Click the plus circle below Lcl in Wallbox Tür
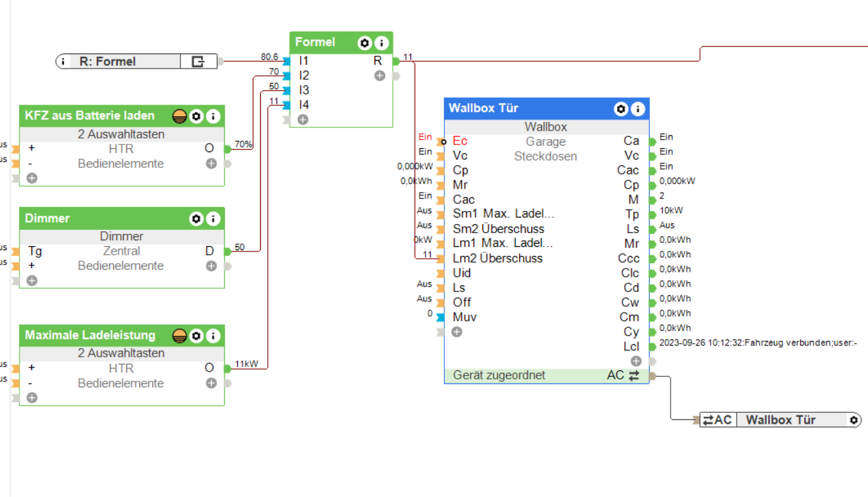This screenshot has height=497, width=868. (636, 361)
